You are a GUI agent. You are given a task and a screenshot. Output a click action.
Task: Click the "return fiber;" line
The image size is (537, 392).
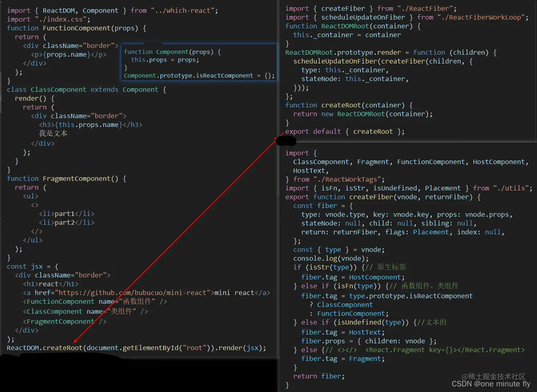click(x=319, y=376)
